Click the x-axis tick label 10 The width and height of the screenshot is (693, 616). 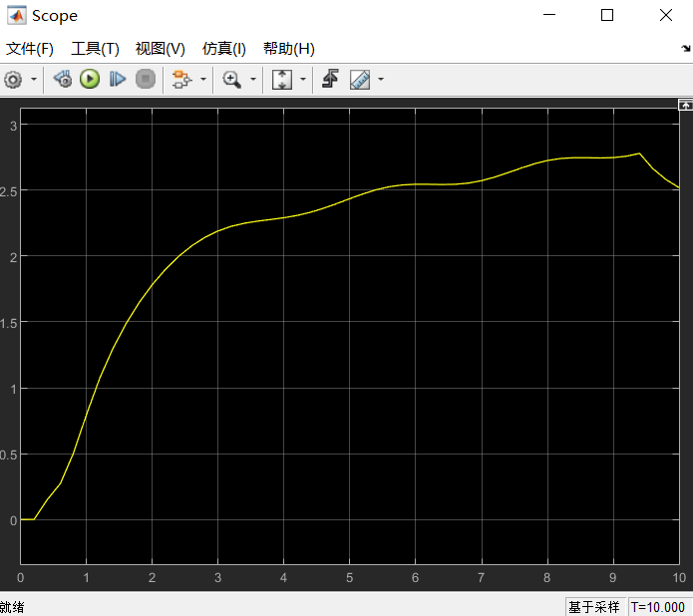click(679, 578)
